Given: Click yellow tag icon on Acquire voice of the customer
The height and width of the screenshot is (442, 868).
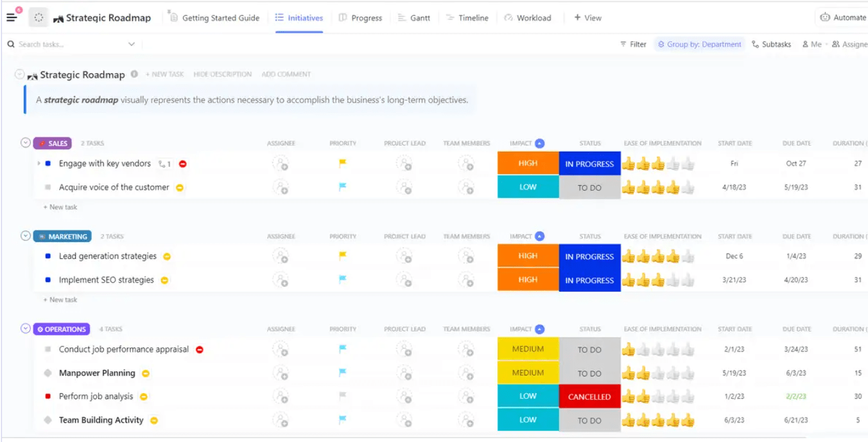Looking at the screenshot, I should tap(180, 188).
